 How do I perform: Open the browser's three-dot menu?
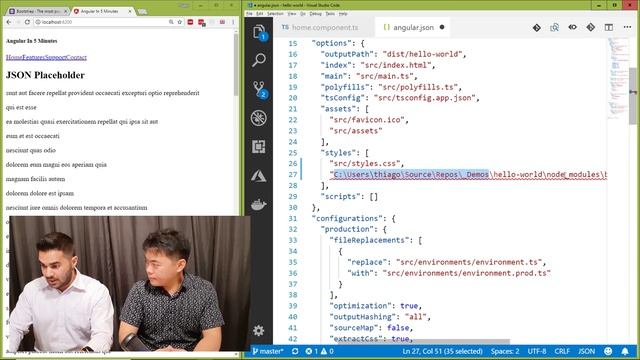(233, 22)
